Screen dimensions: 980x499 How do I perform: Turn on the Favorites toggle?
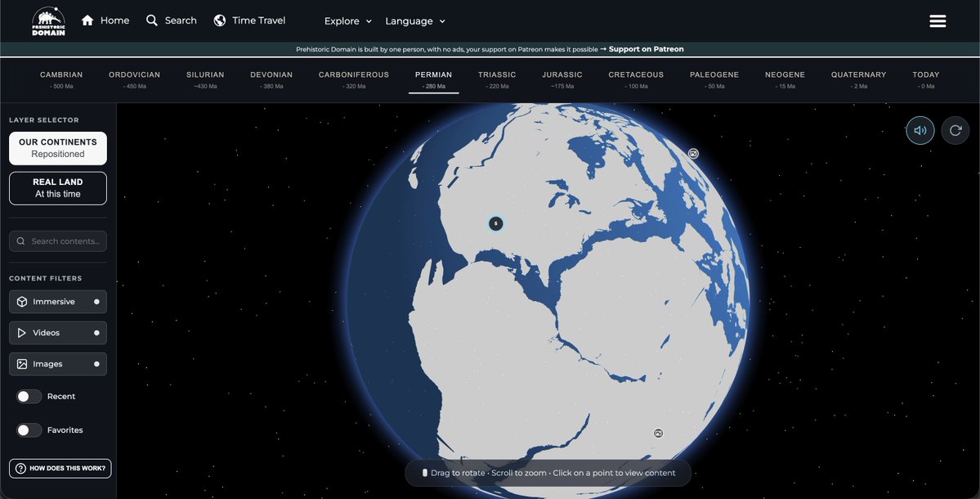(x=28, y=429)
